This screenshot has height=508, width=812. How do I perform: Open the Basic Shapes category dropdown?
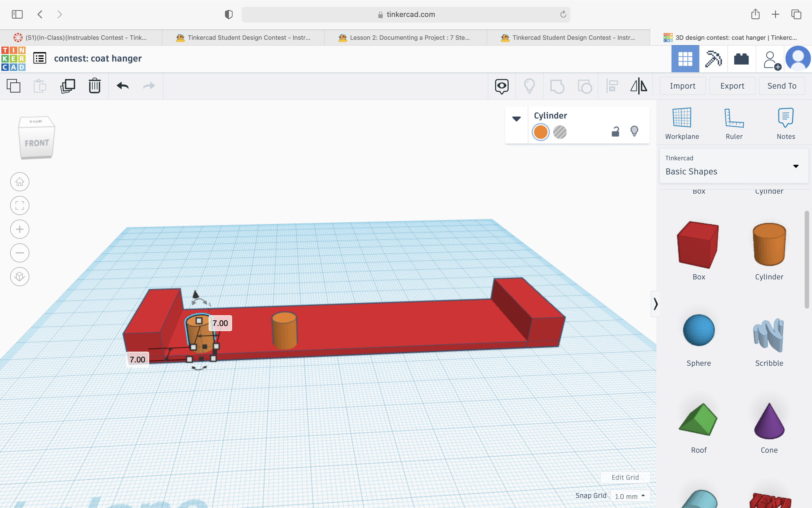(x=734, y=166)
